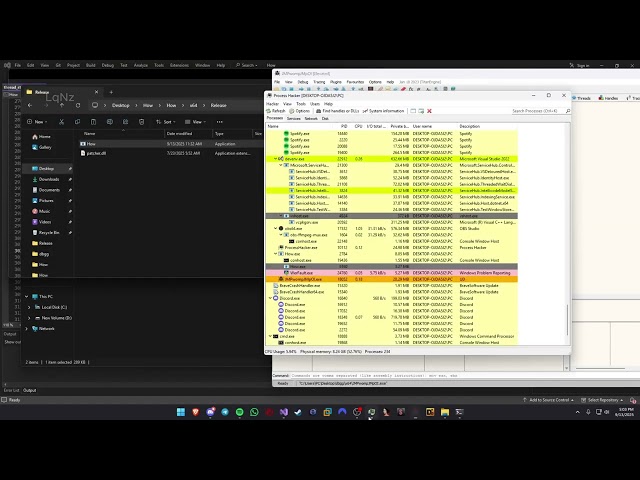Open the Sort dropdown in File Explorer
Viewport: 640px width, 480px height.
(x=165, y=122)
